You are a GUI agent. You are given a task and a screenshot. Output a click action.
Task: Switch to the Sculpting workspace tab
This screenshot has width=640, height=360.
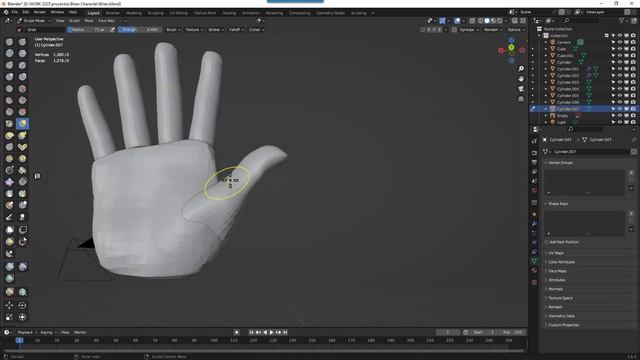point(156,13)
